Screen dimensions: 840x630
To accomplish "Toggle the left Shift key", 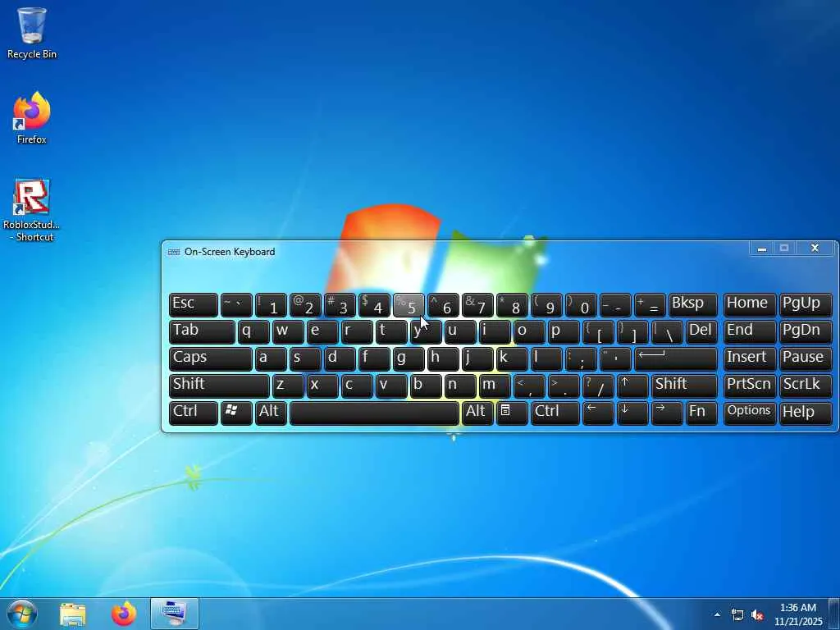I will [x=219, y=386].
